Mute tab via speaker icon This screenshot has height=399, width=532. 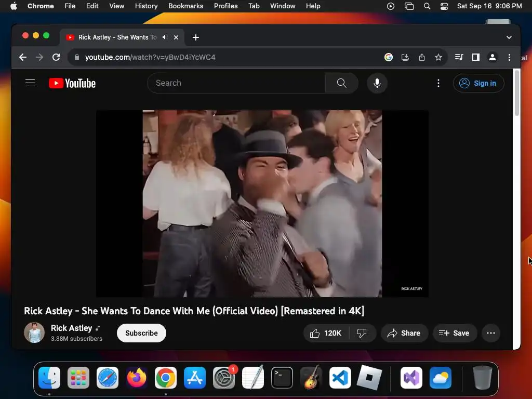(x=165, y=37)
